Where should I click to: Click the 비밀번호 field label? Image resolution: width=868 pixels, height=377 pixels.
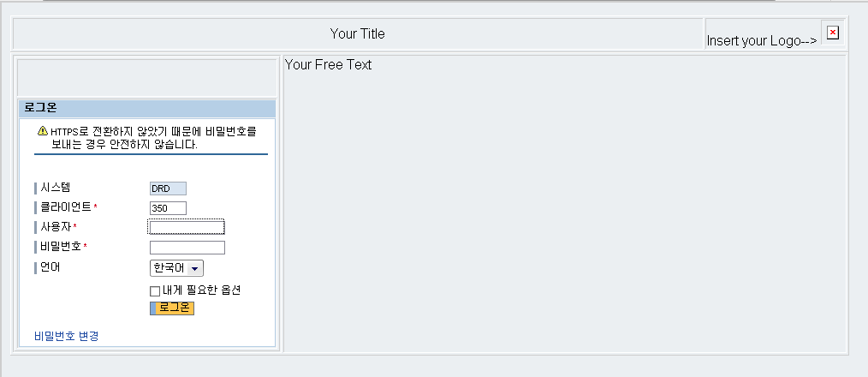point(61,247)
